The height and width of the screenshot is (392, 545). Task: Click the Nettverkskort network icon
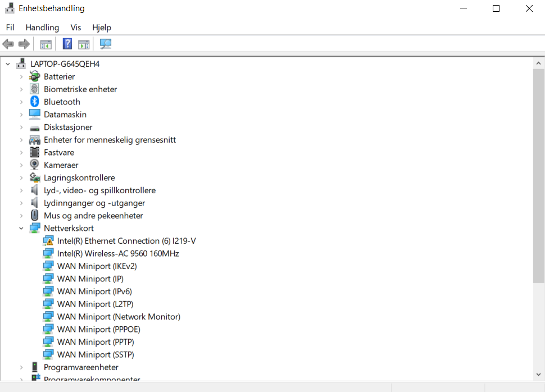35,228
